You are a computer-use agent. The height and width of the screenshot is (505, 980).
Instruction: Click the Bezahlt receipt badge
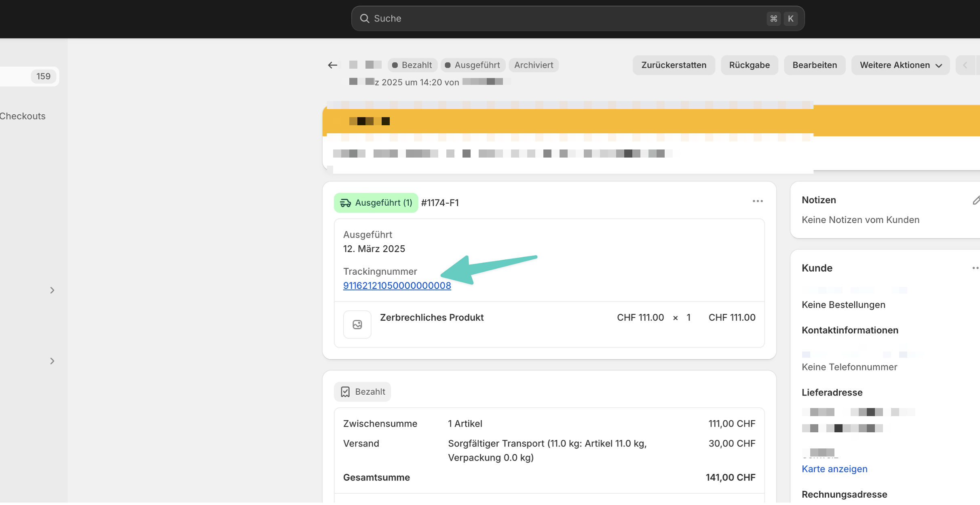pyautogui.click(x=362, y=392)
